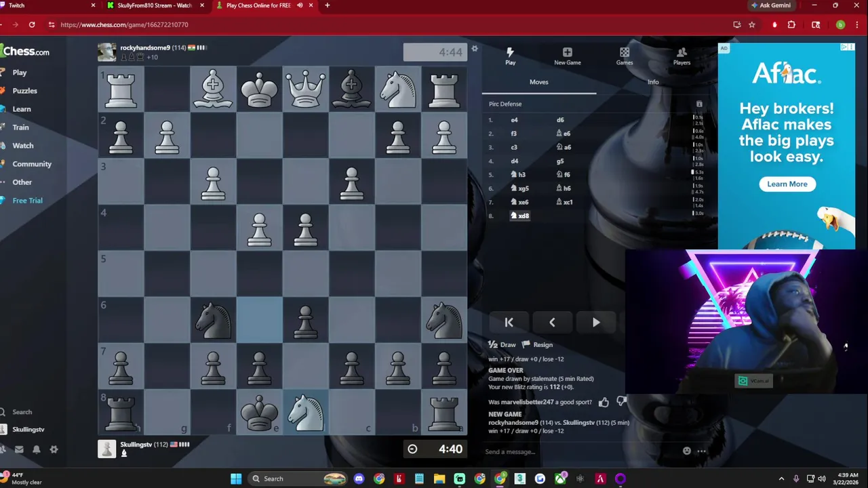Open Play in the left sidebar
Viewport: 868px width, 488px height.
click(x=20, y=73)
